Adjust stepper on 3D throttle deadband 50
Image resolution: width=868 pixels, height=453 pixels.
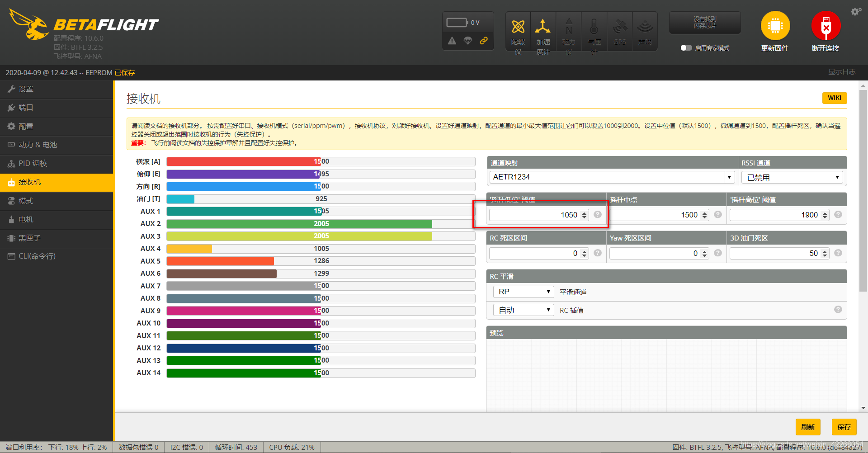[x=825, y=254]
